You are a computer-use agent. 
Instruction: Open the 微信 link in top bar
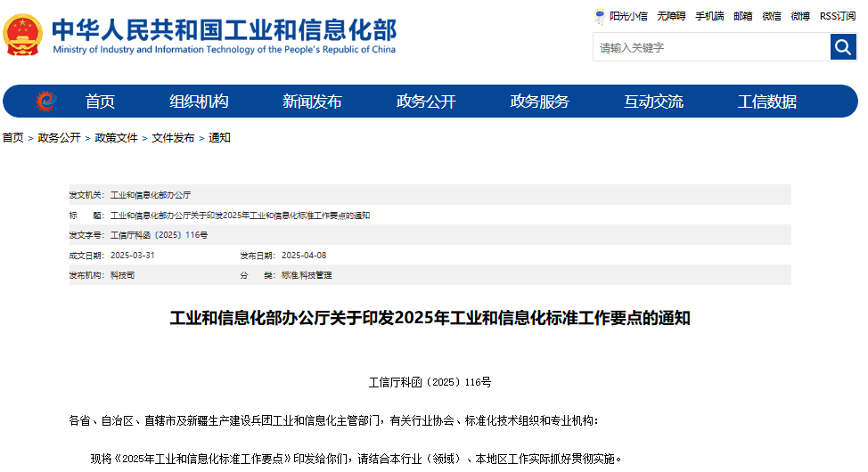pos(771,16)
